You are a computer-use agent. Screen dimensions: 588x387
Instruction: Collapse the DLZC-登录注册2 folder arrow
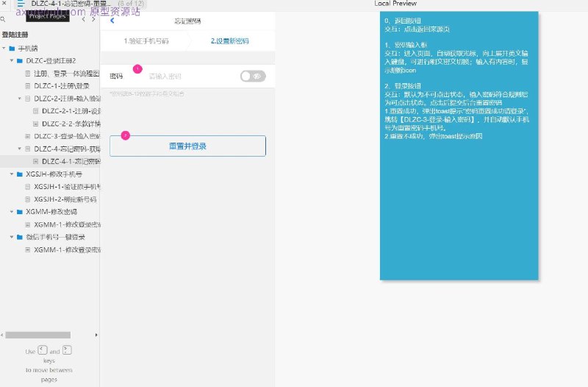[12, 60]
